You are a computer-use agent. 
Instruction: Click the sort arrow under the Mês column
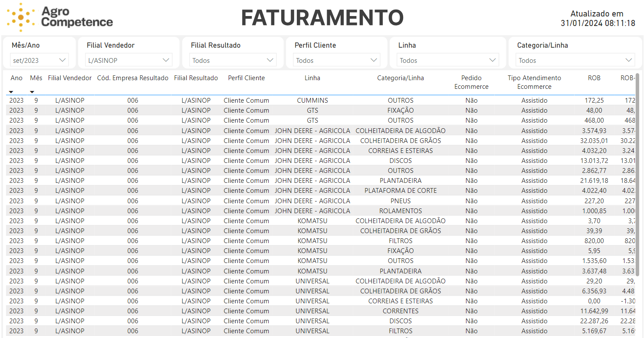coord(32,92)
